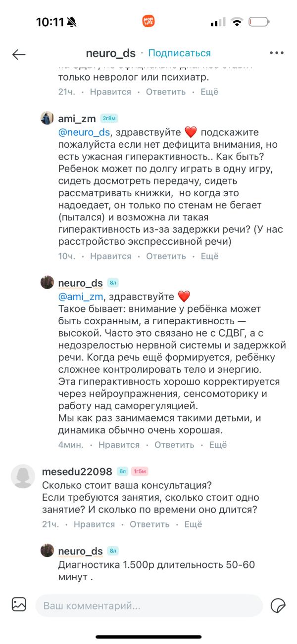Tap mesedu22098's gray avatar placeholder
This screenshot has width=297, height=644.
pos(23,477)
